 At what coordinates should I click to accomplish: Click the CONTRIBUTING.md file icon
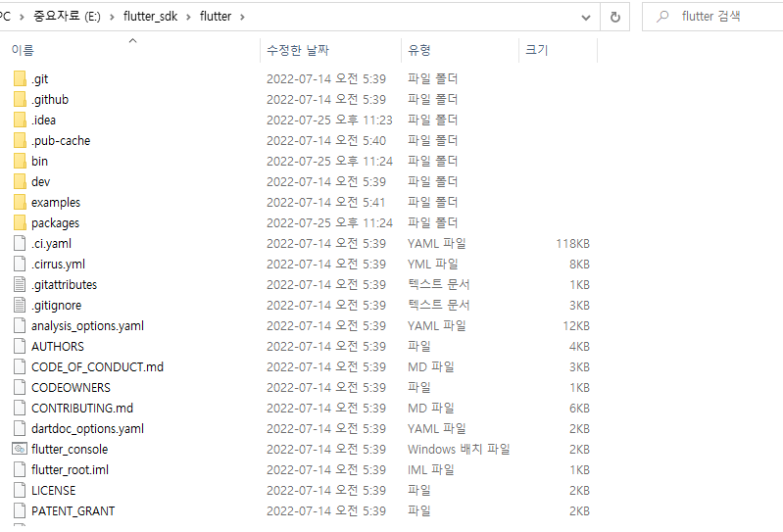coord(20,408)
